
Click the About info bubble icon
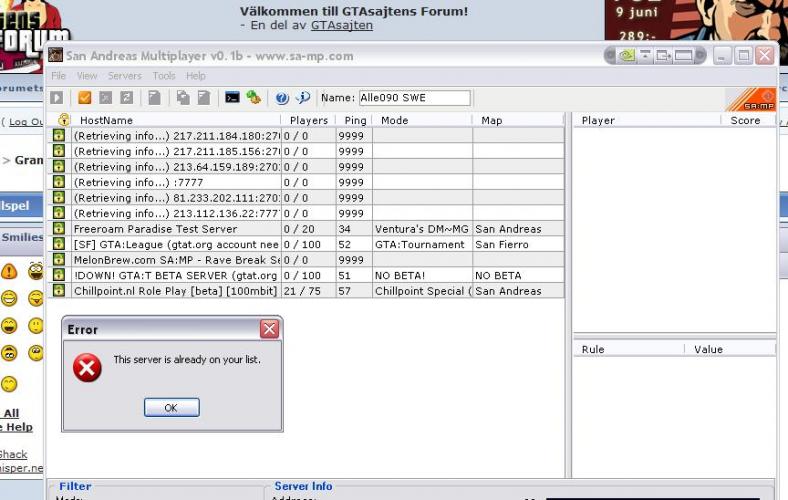click(303, 97)
